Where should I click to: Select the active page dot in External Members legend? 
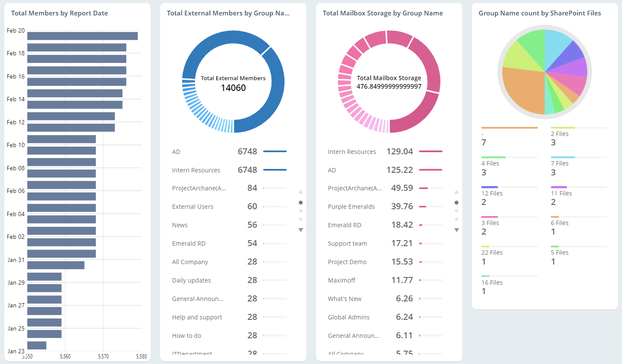[x=300, y=202]
